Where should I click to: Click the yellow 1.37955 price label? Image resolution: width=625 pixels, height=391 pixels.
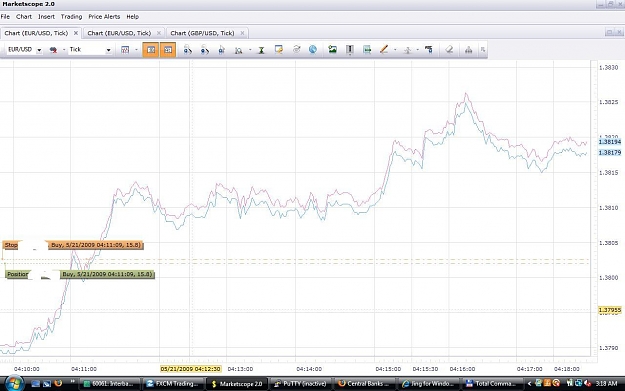[x=610, y=310]
